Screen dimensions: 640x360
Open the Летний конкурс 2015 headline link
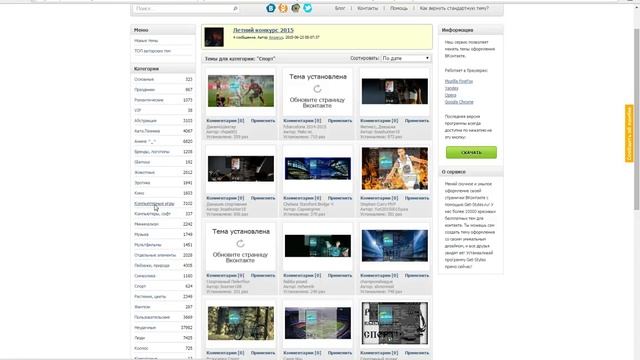(x=263, y=30)
